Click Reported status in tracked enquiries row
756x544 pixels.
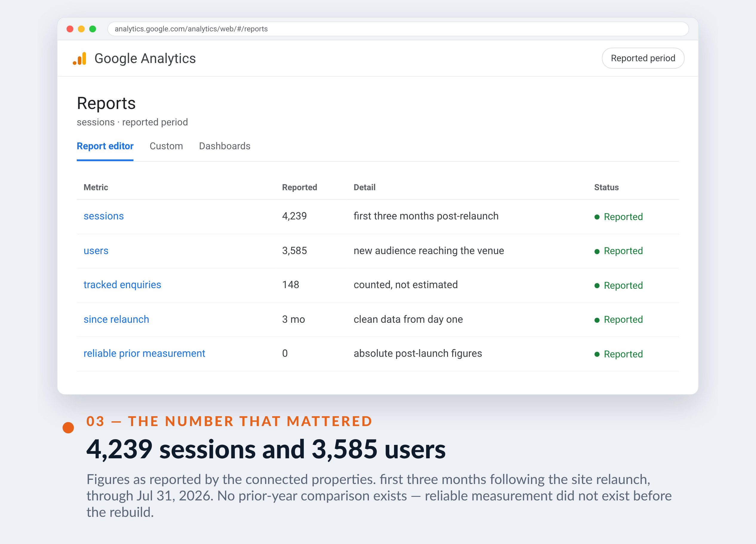pyautogui.click(x=619, y=285)
